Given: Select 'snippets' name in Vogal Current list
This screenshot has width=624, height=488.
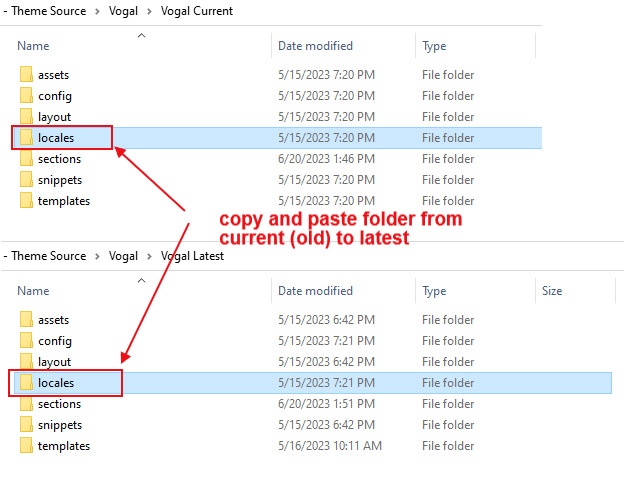Looking at the screenshot, I should coord(60,180).
